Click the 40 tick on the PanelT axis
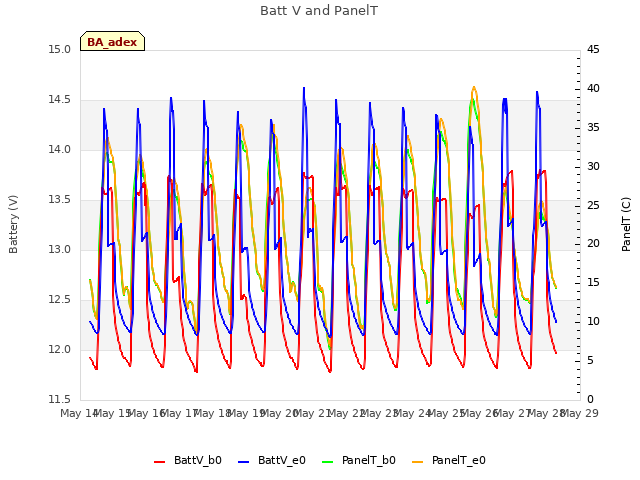 [x=593, y=88]
